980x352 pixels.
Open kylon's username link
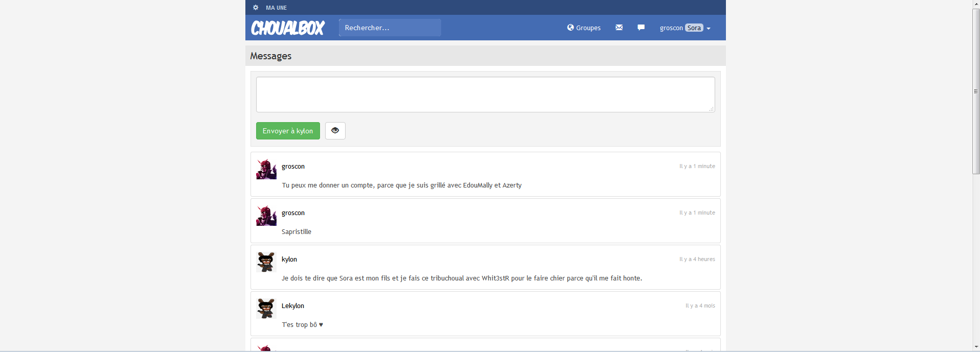pos(289,260)
